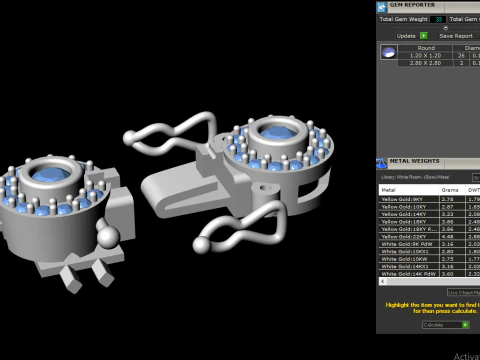Screen dimensions: 480x360
Task: Click the Metal column header
Action: pos(409,190)
